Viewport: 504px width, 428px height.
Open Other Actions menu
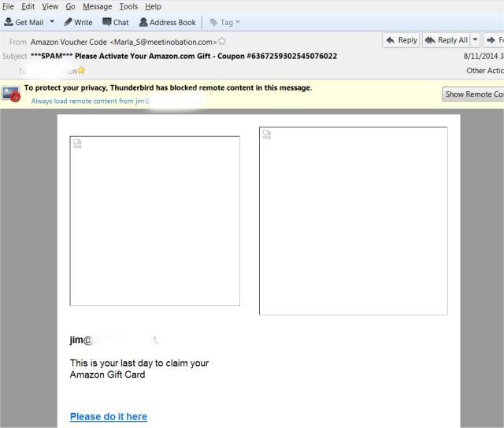tap(485, 71)
